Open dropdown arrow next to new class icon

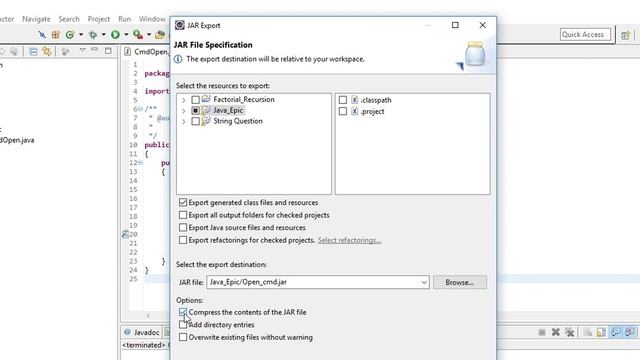pyautogui.click(x=81, y=34)
